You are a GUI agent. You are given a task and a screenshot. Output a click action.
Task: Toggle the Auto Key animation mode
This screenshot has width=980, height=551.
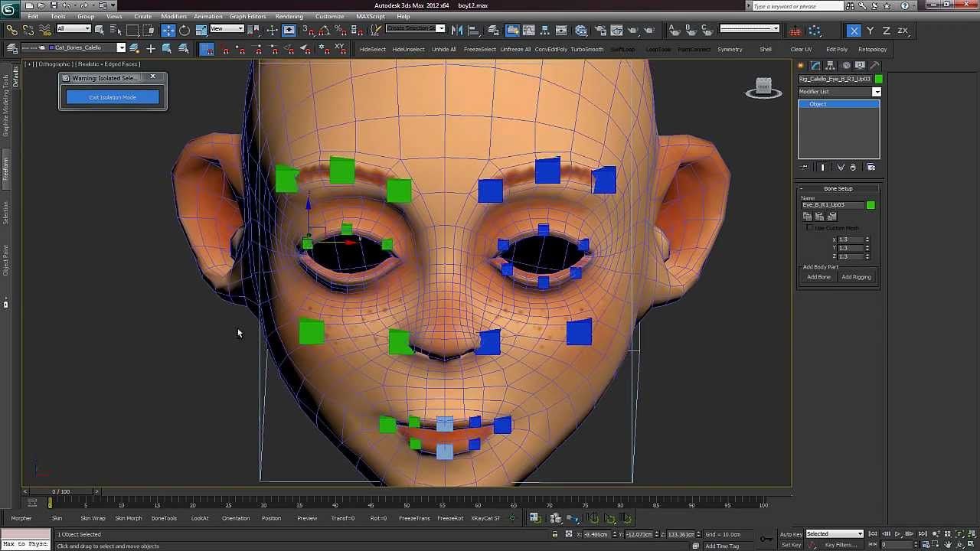tap(791, 534)
